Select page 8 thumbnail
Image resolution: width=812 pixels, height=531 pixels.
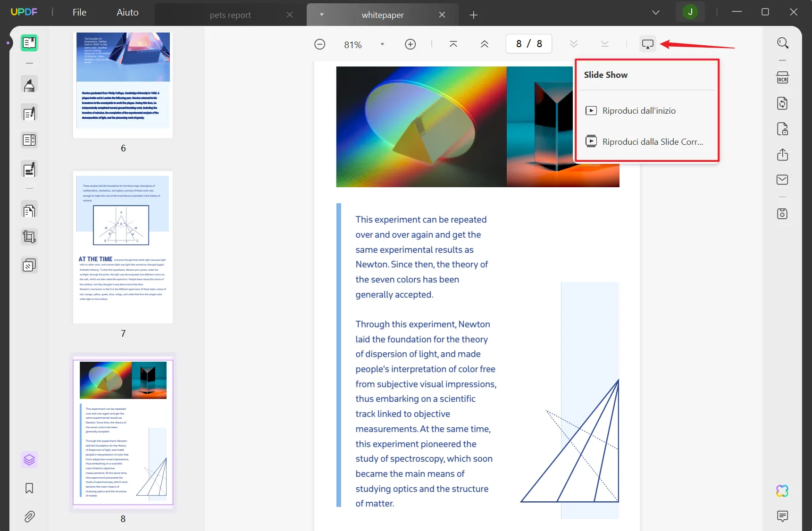pyautogui.click(x=123, y=432)
